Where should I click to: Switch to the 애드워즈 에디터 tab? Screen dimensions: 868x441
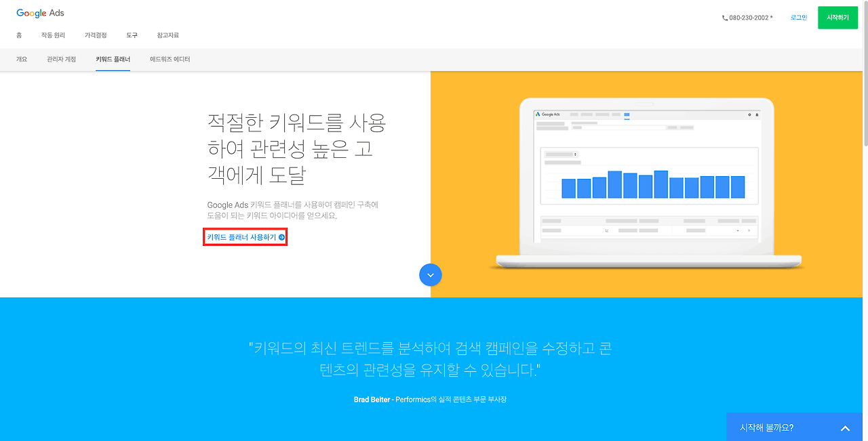click(169, 59)
